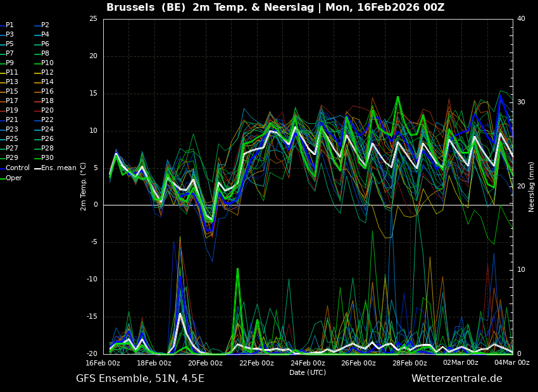This screenshot has height=392, width=538.
Task: Click the P14 legend entry
Action: pos(44,82)
